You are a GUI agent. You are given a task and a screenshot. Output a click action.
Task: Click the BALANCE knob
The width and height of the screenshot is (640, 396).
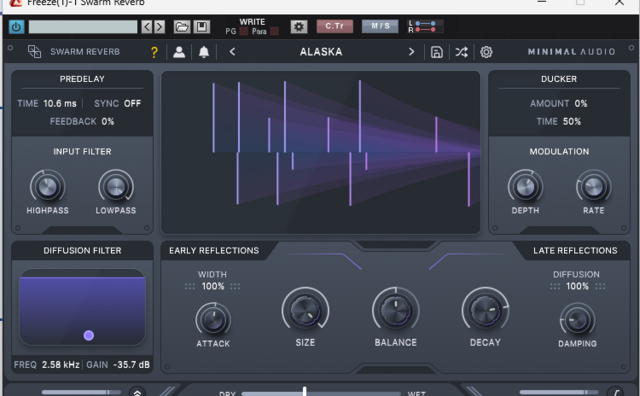[x=396, y=311]
